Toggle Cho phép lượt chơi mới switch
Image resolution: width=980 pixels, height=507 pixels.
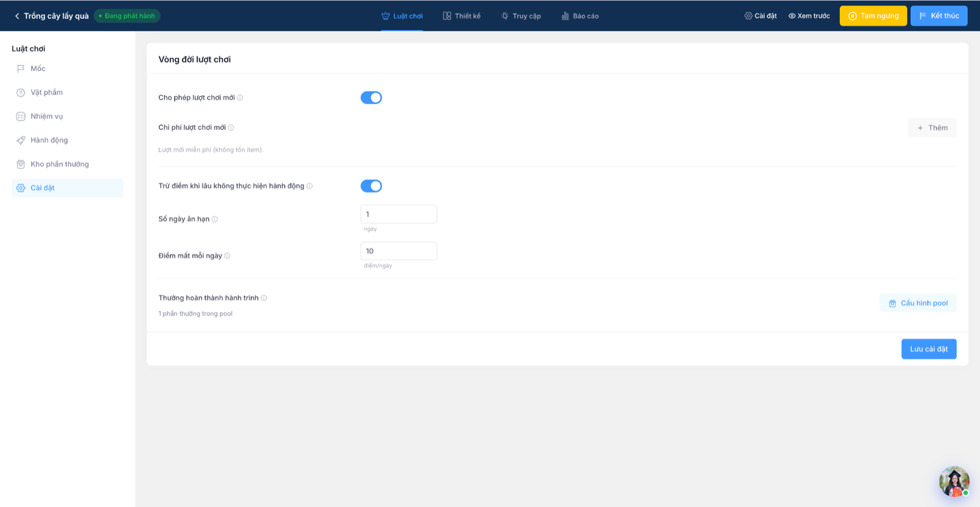pyautogui.click(x=371, y=97)
